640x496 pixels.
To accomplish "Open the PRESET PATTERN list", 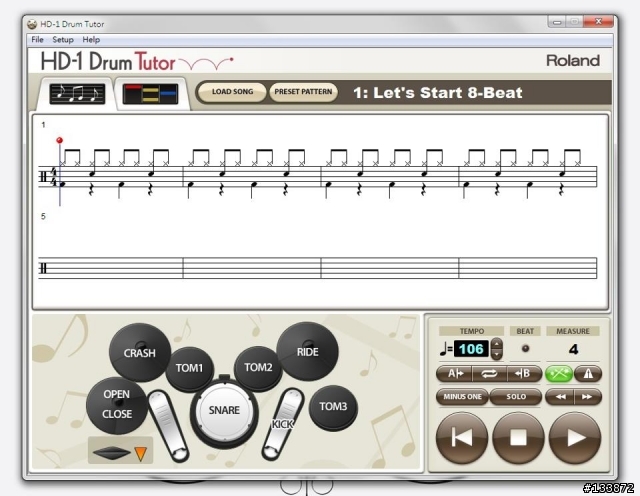I will [303, 92].
